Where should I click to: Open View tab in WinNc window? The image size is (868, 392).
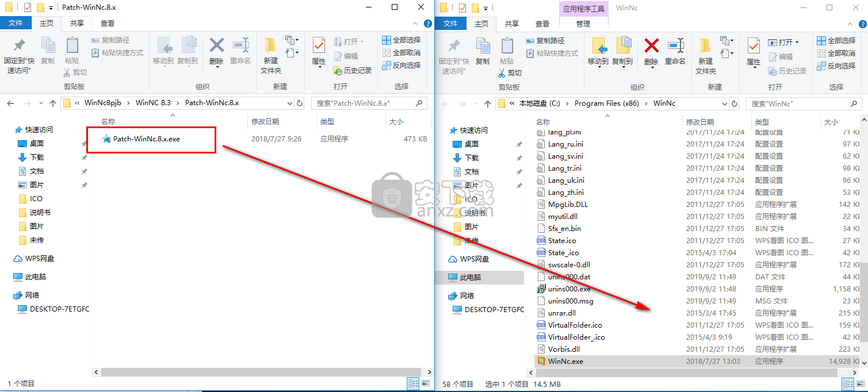(x=542, y=24)
